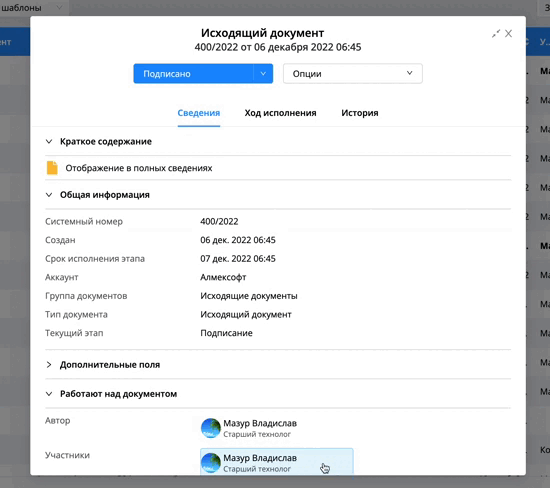The height and width of the screenshot is (488, 550).
Task: Click the participant avatar in Участники
Action: click(x=210, y=463)
